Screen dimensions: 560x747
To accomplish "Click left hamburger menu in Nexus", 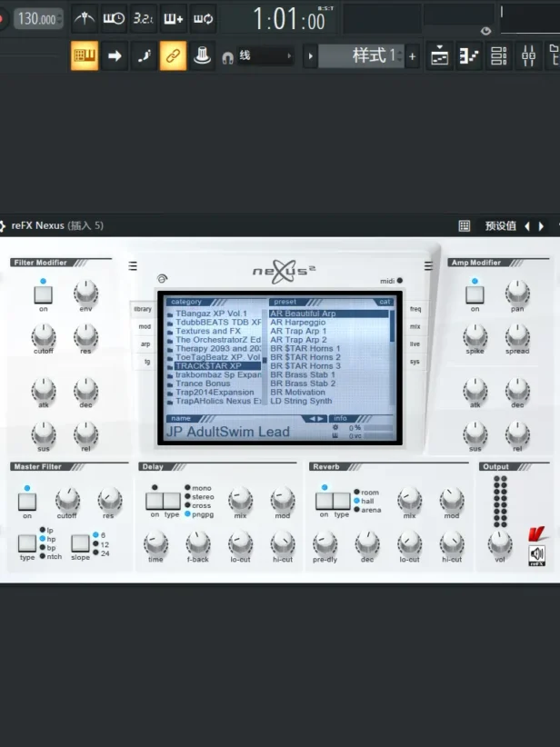I will [133, 266].
